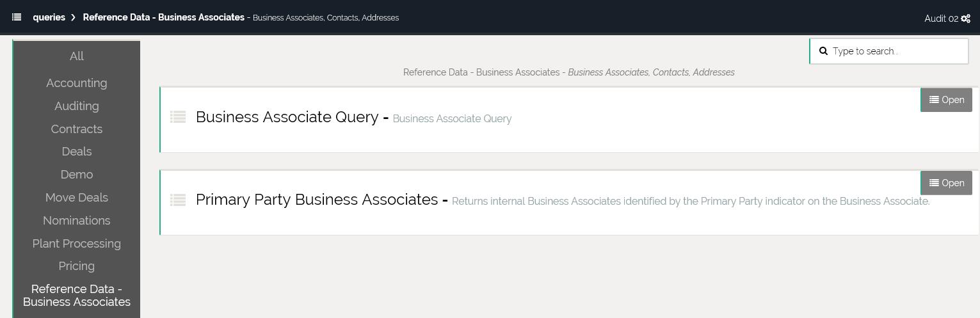Click the breadcrumb chevron after queries
Viewport: 980px width, 318px height.
(74, 17)
